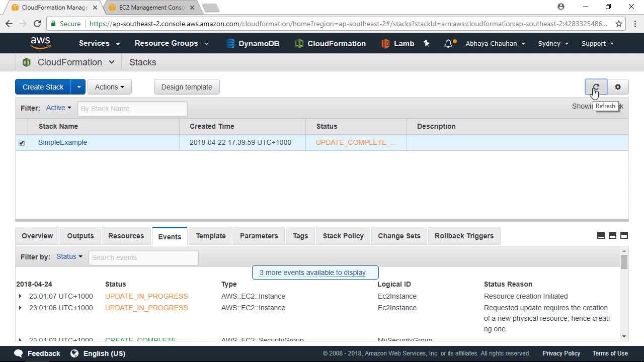Expand the Resource Groups menu
This screenshot has height=362, width=644.
click(x=172, y=43)
